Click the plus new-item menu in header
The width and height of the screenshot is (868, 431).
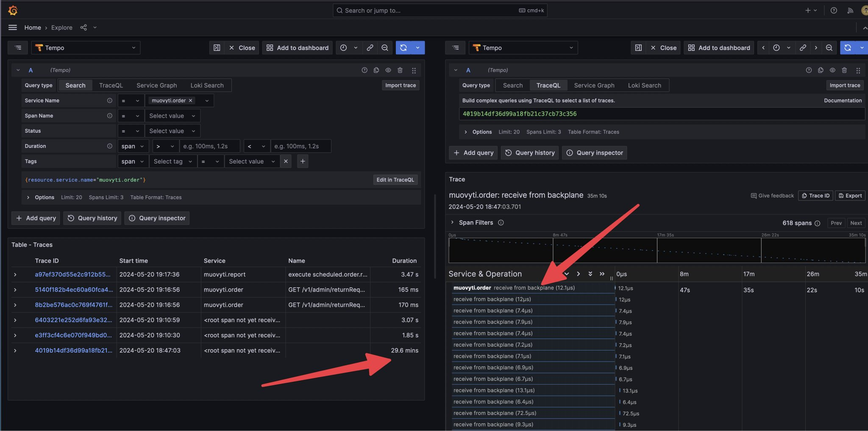pyautogui.click(x=811, y=11)
